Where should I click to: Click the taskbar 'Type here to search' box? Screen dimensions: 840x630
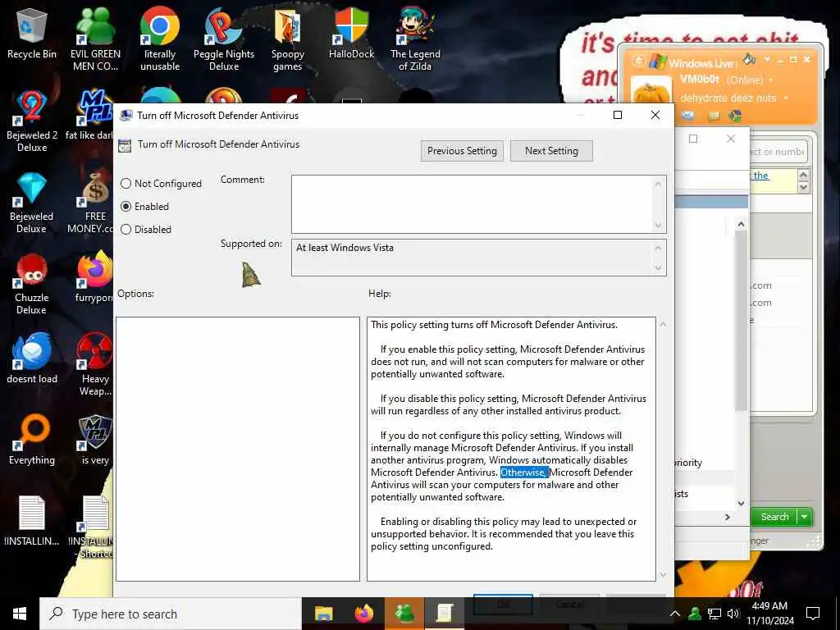pyautogui.click(x=171, y=614)
